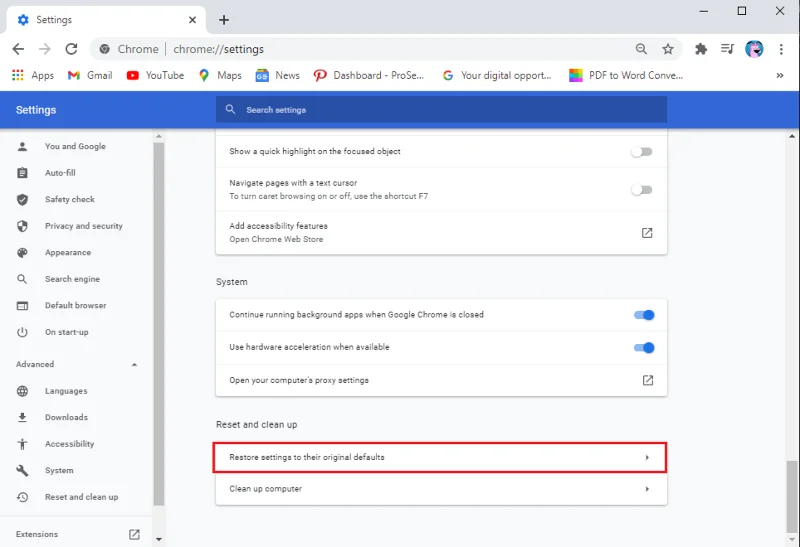Select Auto-fill in sidebar

(60, 173)
